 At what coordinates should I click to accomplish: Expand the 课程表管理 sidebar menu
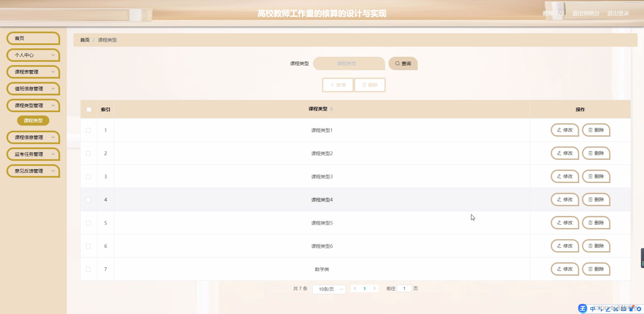click(x=33, y=72)
